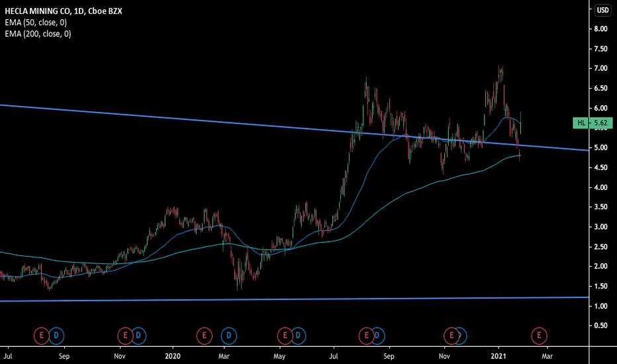Click the dividend D marker after May 2020
Image resolution: width=617 pixels, height=364 pixels.
[x=299, y=336]
